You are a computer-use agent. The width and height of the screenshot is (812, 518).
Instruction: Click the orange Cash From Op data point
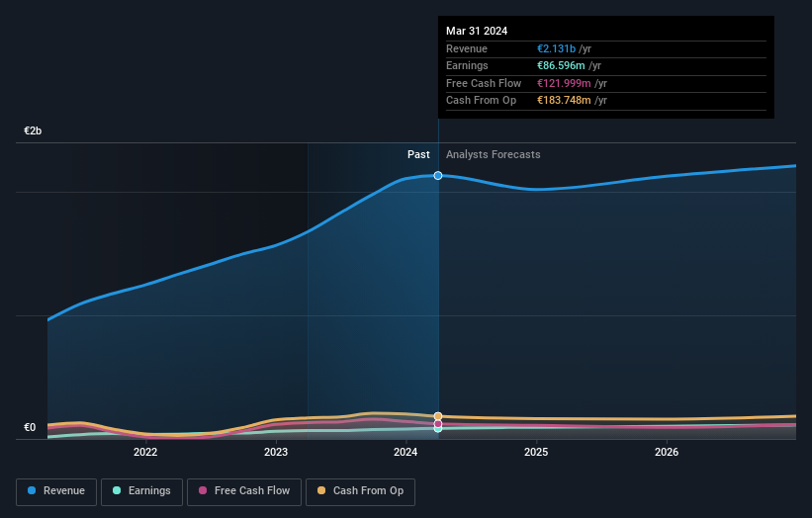[x=438, y=416]
